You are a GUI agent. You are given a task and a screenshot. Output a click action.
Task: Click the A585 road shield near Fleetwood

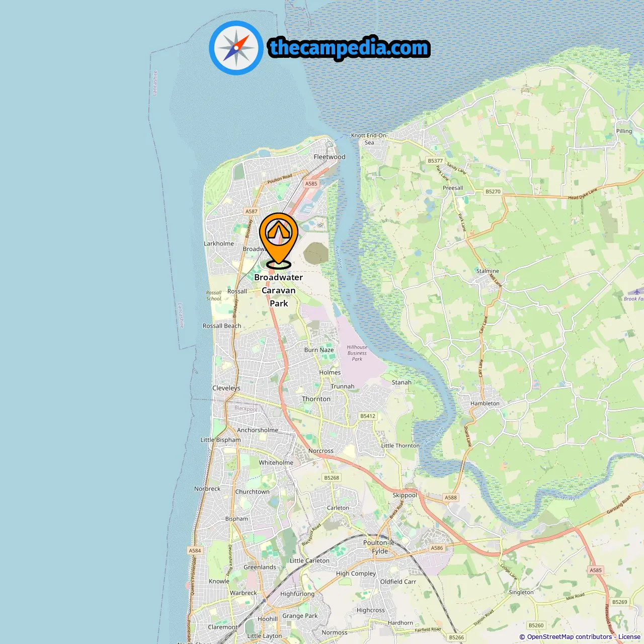pyautogui.click(x=311, y=184)
